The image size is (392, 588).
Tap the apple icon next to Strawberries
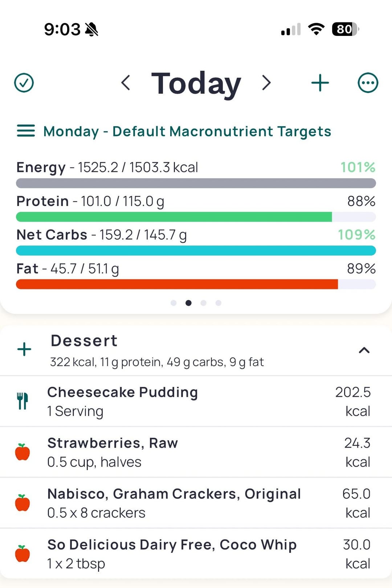click(23, 452)
